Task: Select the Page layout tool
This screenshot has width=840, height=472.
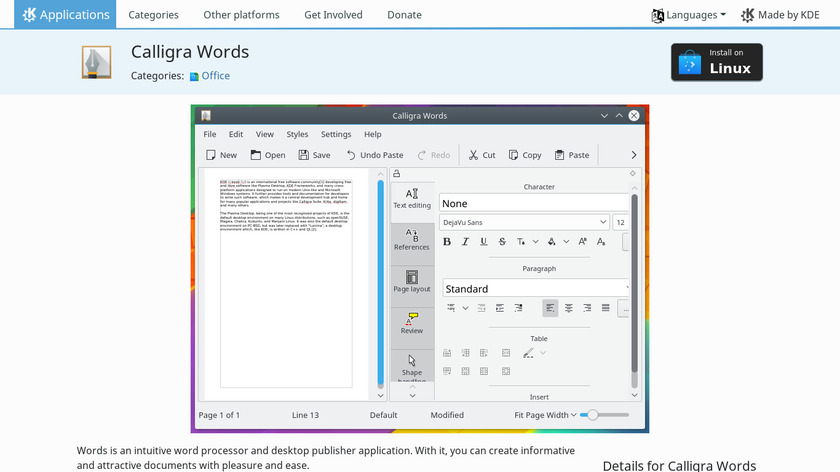Action: 412,281
